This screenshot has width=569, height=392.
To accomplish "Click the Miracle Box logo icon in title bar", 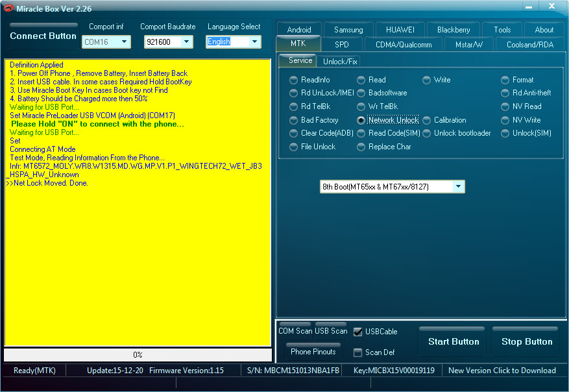I will [x=8, y=8].
